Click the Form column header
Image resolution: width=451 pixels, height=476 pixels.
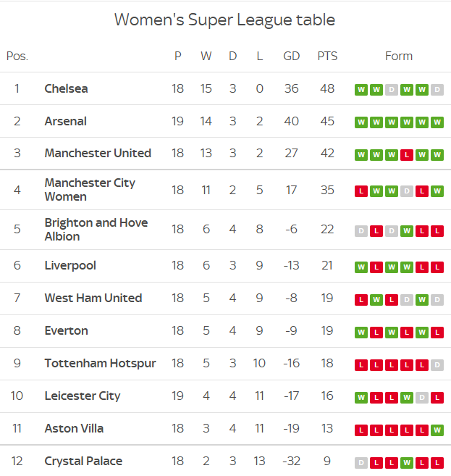pos(399,57)
